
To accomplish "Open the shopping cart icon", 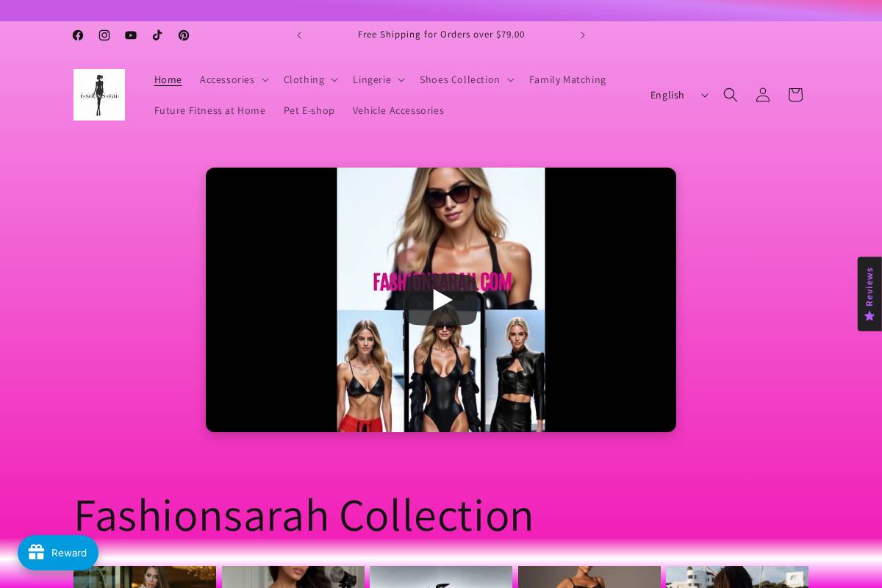I will [x=795, y=95].
